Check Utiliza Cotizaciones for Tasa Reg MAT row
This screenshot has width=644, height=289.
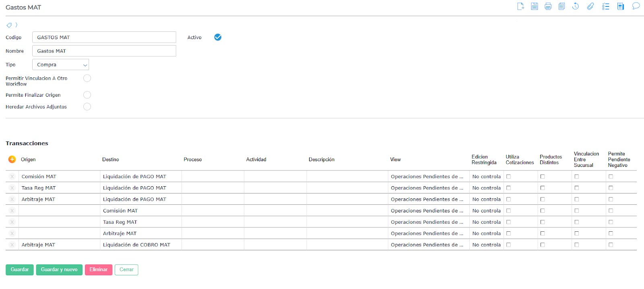[508, 188]
